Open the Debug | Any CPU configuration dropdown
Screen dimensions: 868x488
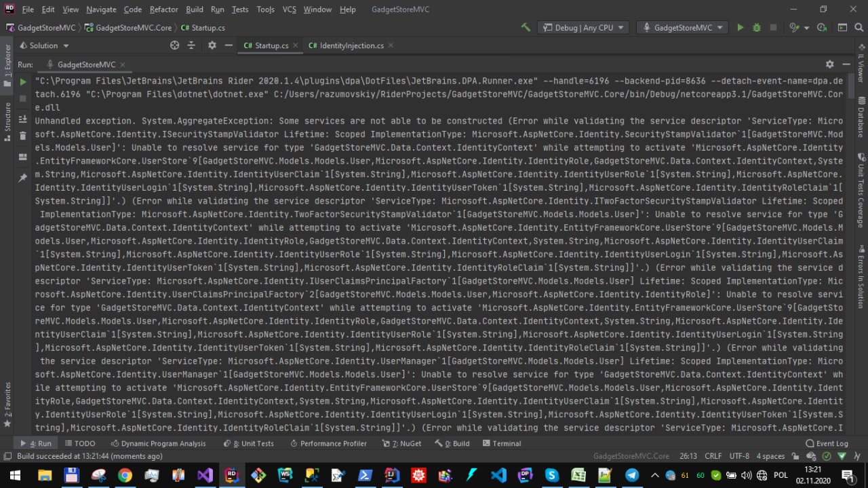pyautogui.click(x=583, y=28)
